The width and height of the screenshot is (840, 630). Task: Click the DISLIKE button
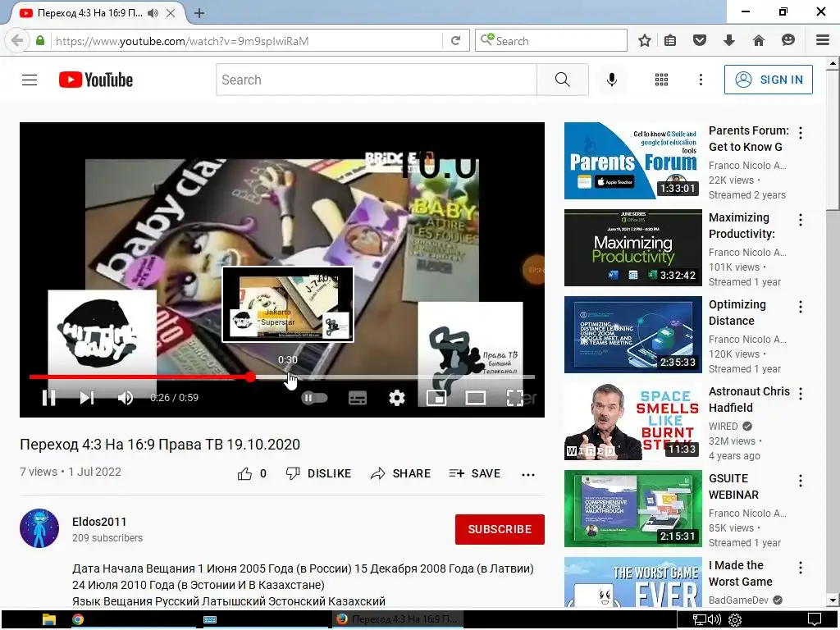tap(319, 473)
